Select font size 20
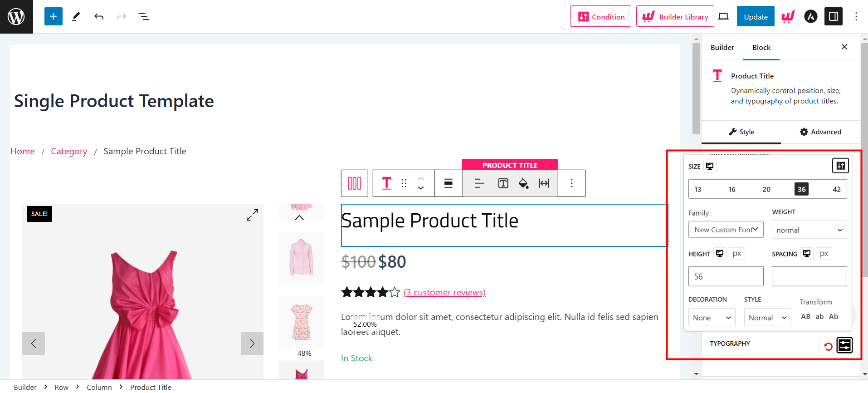 pyautogui.click(x=766, y=189)
